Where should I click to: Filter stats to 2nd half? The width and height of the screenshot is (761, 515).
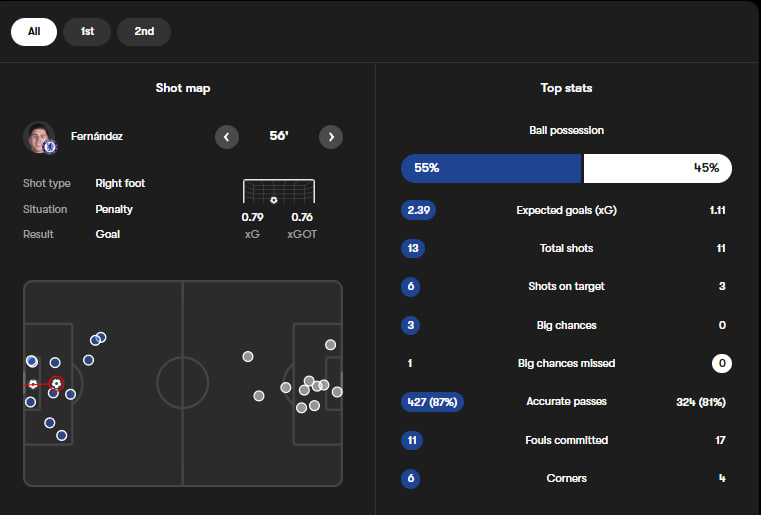(144, 31)
